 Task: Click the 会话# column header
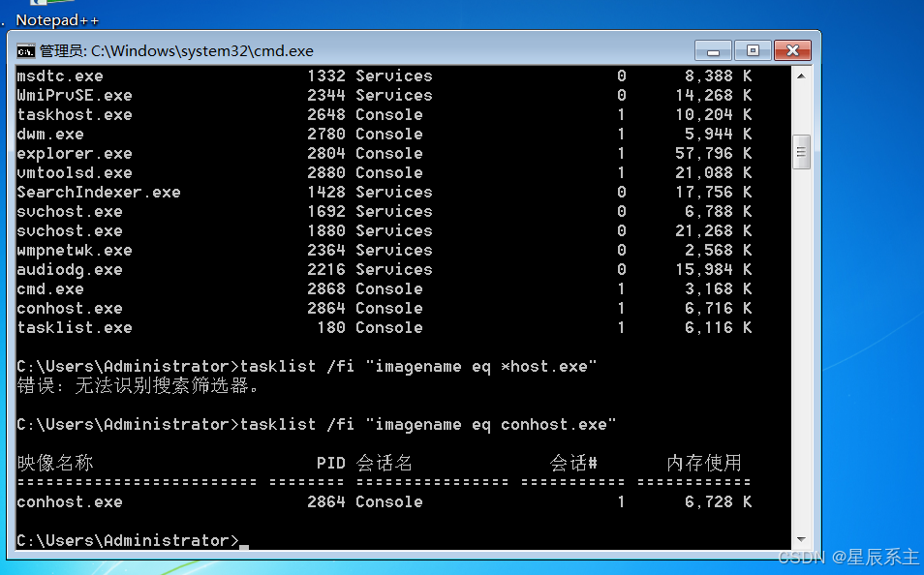pyautogui.click(x=572, y=463)
